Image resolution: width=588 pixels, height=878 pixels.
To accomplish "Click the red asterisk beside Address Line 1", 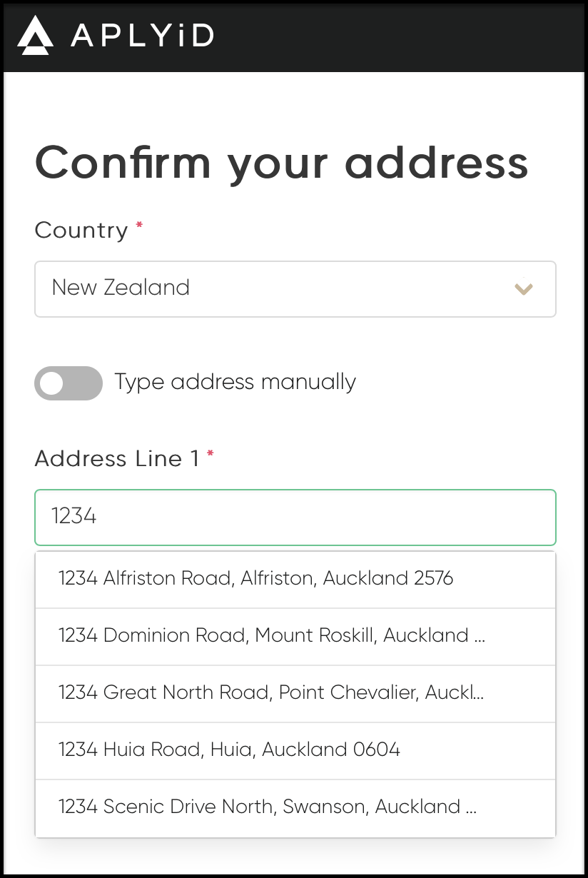I will [x=211, y=454].
